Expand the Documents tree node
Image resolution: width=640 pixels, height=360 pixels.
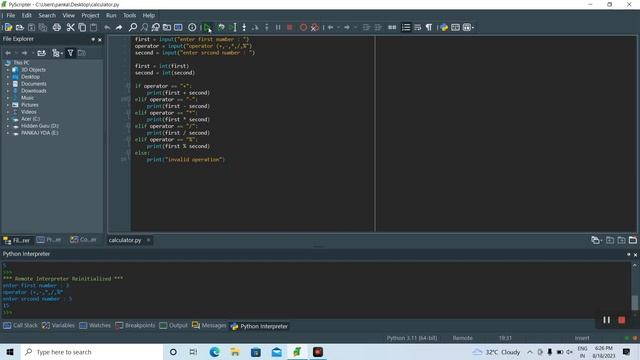[x=8, y=84]
